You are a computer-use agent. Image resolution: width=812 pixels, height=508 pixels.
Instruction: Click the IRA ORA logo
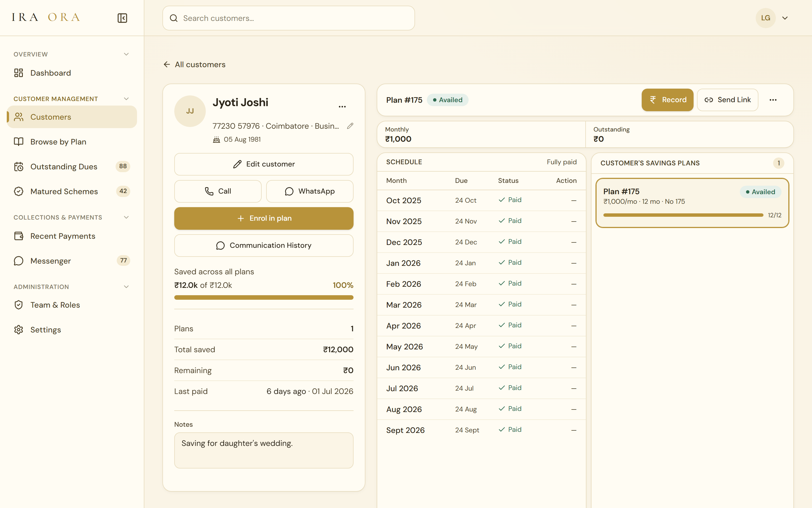click(46, 17)
